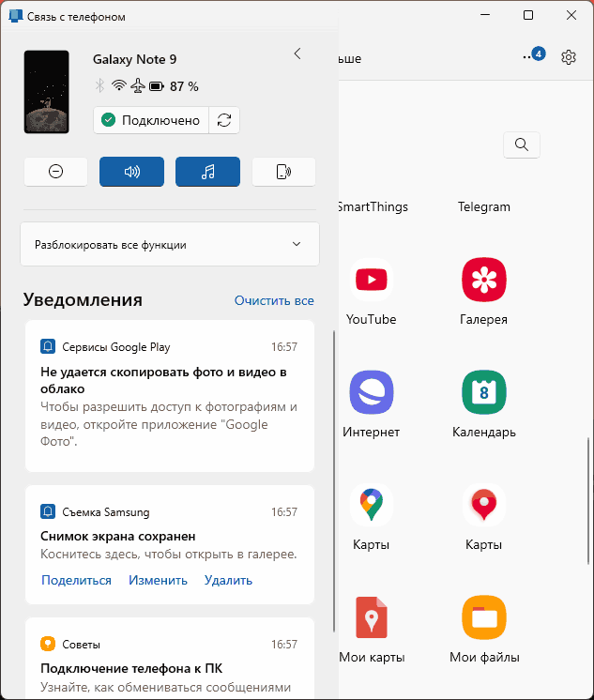
Task: Open the YouTube app icon
Action: pyautogui.click(x=372, y=280)
